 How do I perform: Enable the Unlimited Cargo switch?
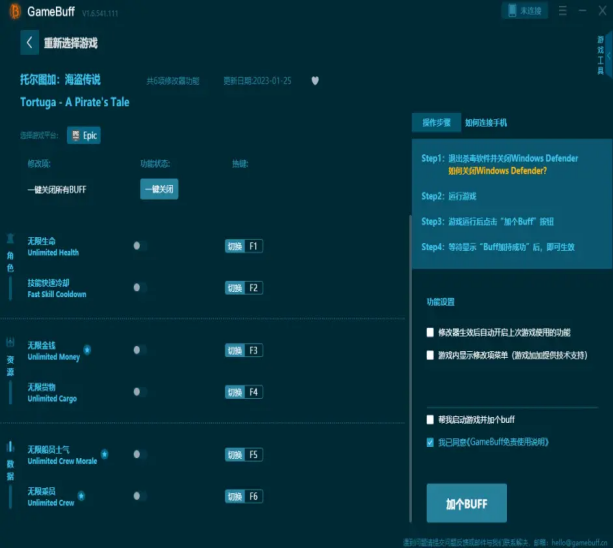[x=140, y=392]
